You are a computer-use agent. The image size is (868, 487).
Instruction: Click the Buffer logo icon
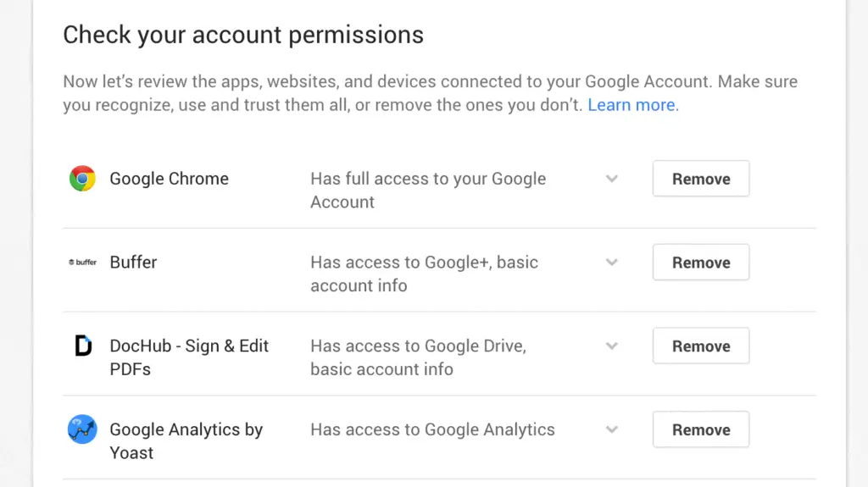(82, 263)
